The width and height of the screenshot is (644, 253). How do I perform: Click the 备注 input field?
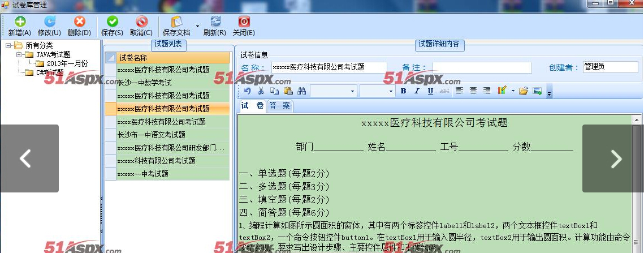coord(482,67)
